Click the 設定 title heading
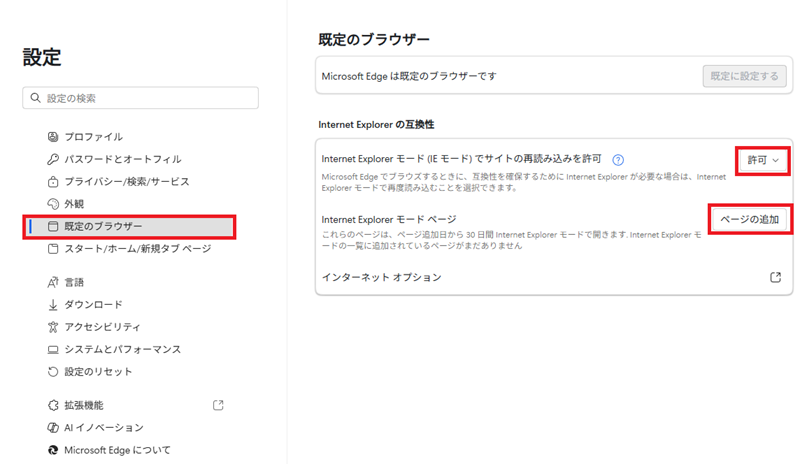Viewport: 800px width, 464px height. 42,57
